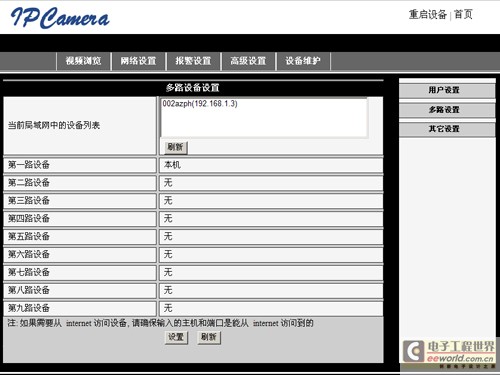Click 无 value in the 第六路设备 row
The image size is (500, 375).
168,255
